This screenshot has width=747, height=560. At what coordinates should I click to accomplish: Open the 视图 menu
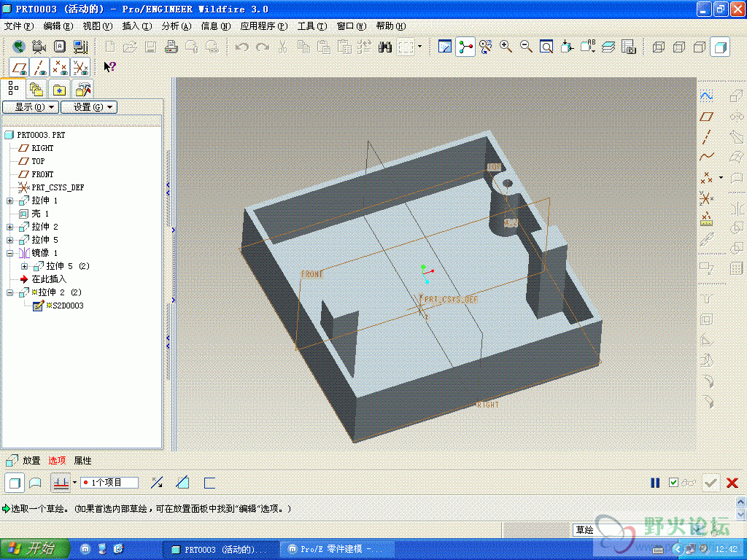pyautogui.click(x=98, y=26)
